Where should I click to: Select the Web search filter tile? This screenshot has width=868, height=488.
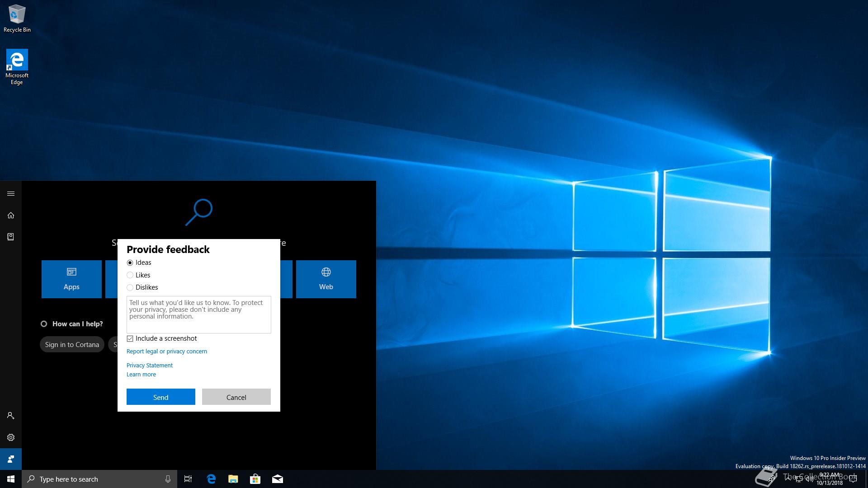(326, 279)
